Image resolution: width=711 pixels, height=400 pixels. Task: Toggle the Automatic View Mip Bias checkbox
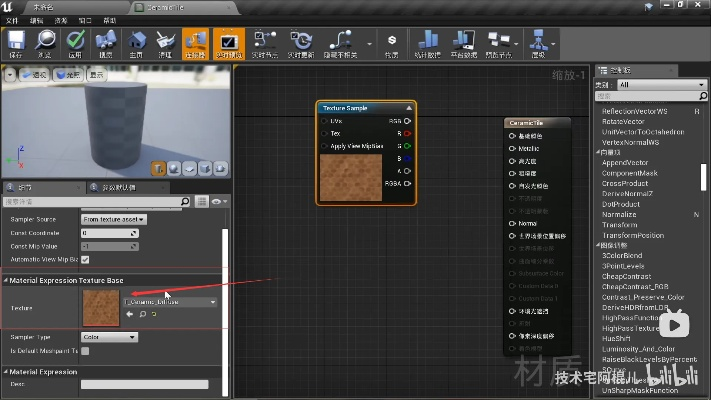click(x=85, y=259)
